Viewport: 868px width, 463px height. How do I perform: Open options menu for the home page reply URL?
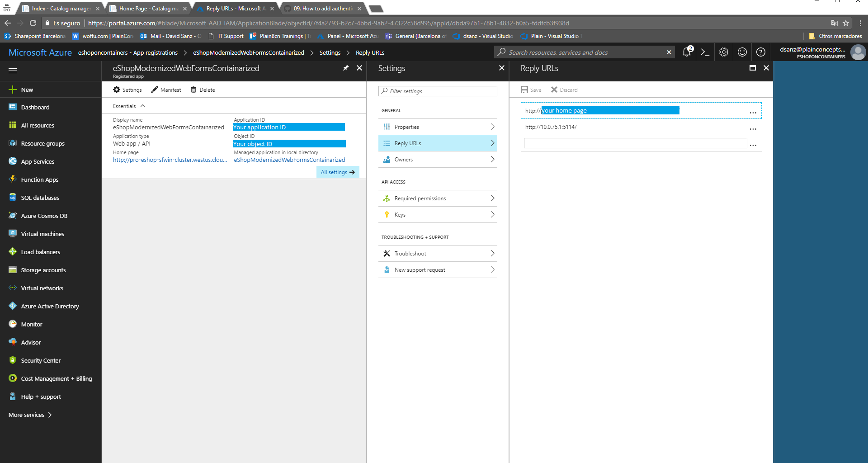point(753,113)
